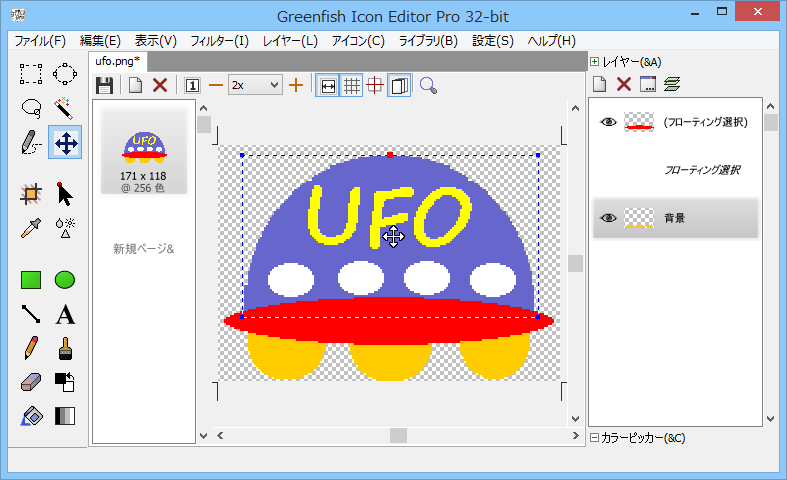The height and width of the screenshot is (480, 787).
Task: Hide the フローティング選択 layer via eye icon
Action: [608, 122]
